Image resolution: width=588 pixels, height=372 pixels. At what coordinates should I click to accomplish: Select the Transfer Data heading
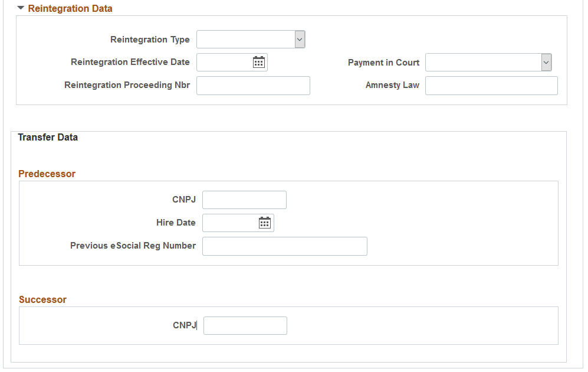[48, 138]
